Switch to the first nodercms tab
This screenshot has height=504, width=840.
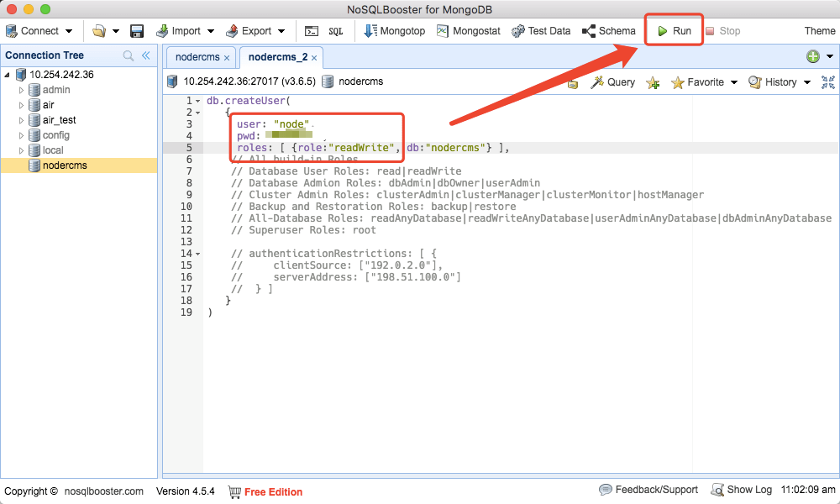pyautogui.click(x=197, y=57)
